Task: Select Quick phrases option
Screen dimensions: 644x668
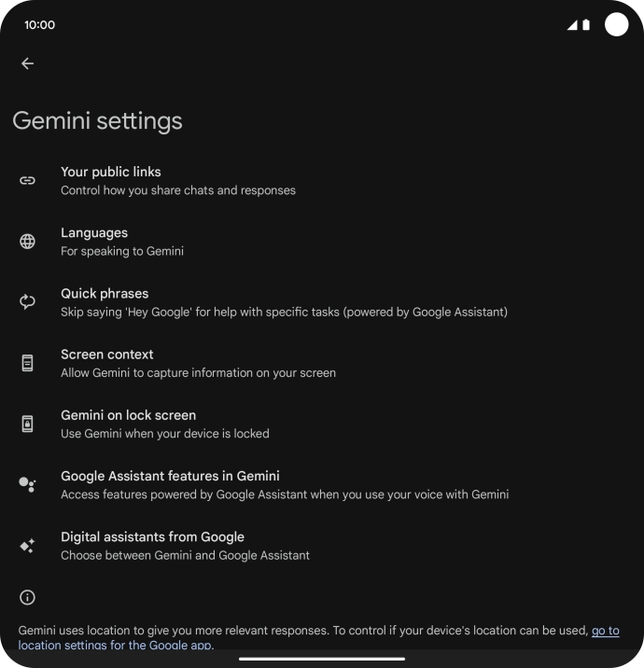Action: 284,302
